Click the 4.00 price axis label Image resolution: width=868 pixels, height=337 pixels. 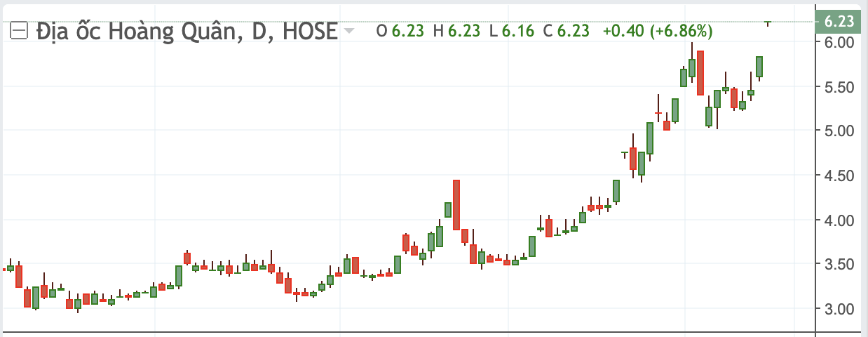click(839, 220)
